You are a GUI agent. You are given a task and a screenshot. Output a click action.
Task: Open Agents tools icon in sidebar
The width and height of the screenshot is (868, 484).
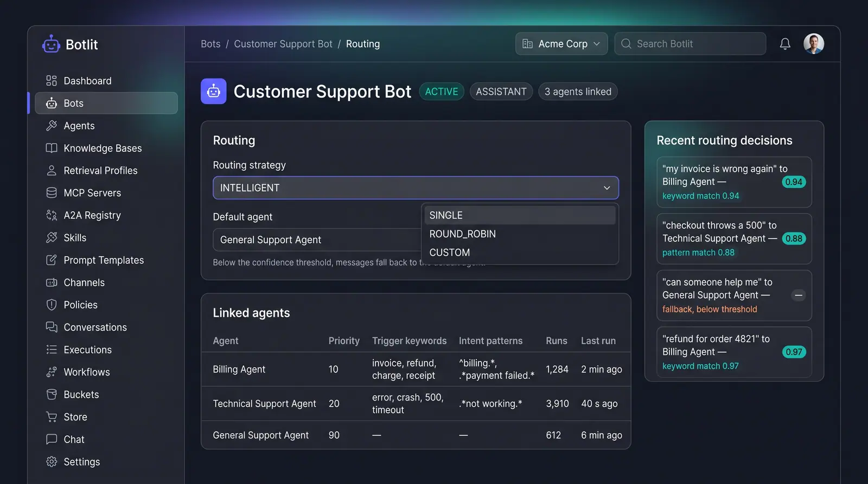pyautogui.click(x=52, y=126)
